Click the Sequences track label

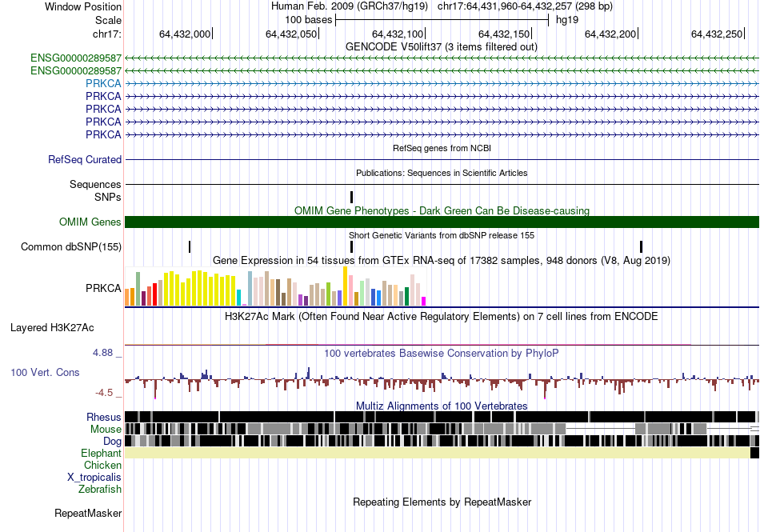coord(95,184)
